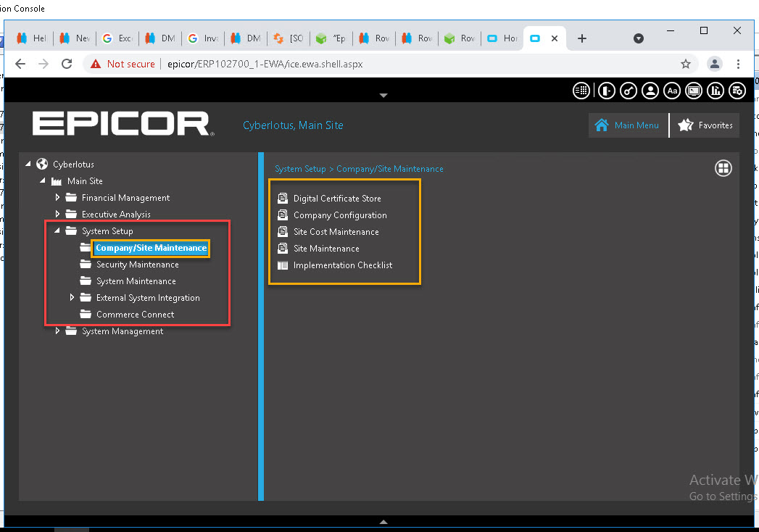Open the user profile icon in Epicor toolbar
The height and width of the screenshot is (532, 759).
click(x=650, y=91)
